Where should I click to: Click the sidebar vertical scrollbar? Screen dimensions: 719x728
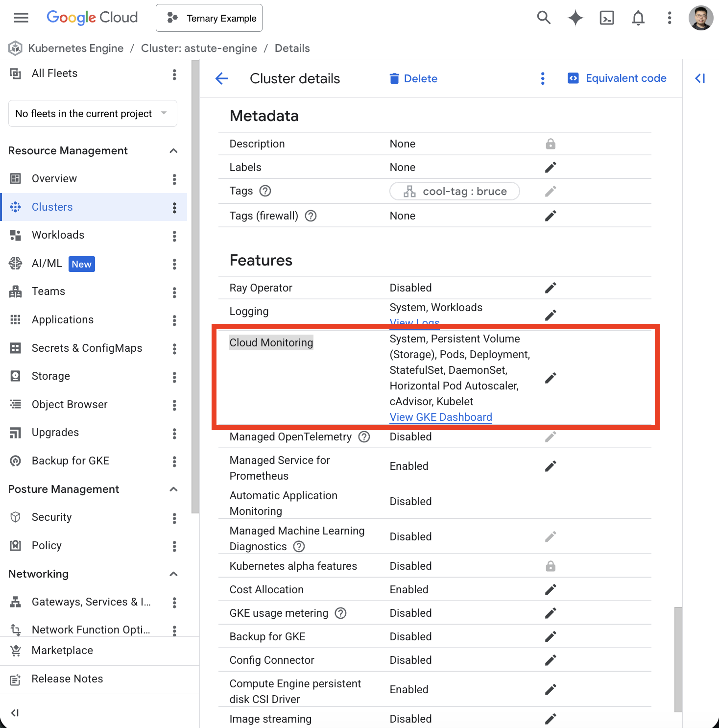[195, 287]
